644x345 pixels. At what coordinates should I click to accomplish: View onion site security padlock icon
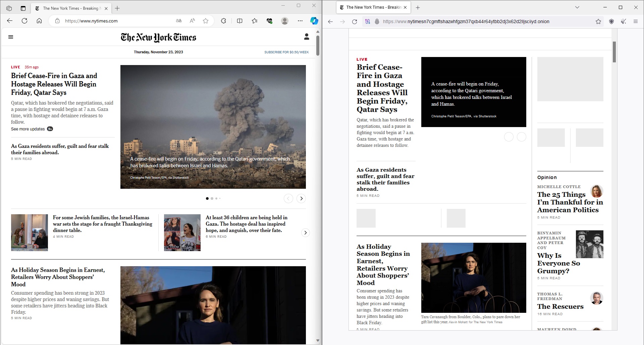pyautogui.click(x=377, y=21)
